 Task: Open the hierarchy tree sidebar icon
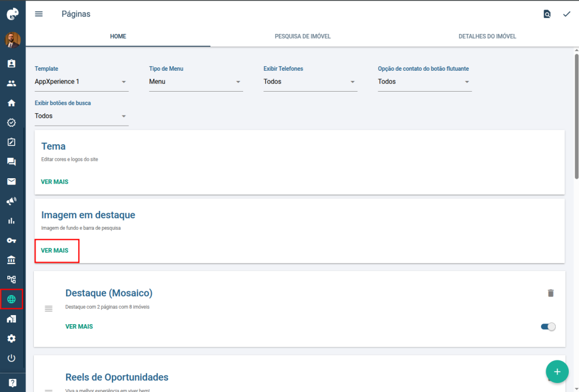point(11,279)
